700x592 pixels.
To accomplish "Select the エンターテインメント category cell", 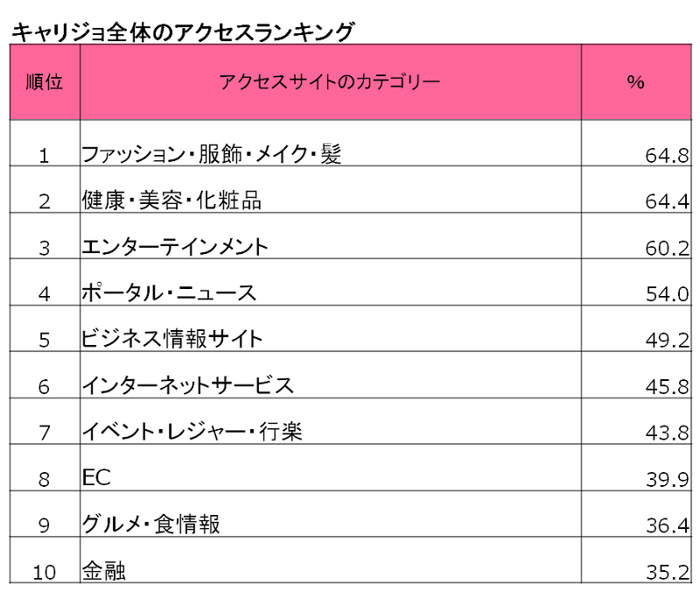I will pos(175,248).
